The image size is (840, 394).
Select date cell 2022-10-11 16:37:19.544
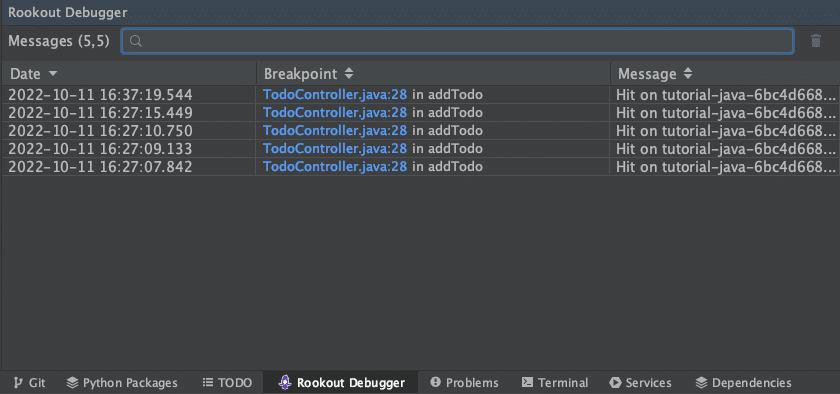(129, 95)
